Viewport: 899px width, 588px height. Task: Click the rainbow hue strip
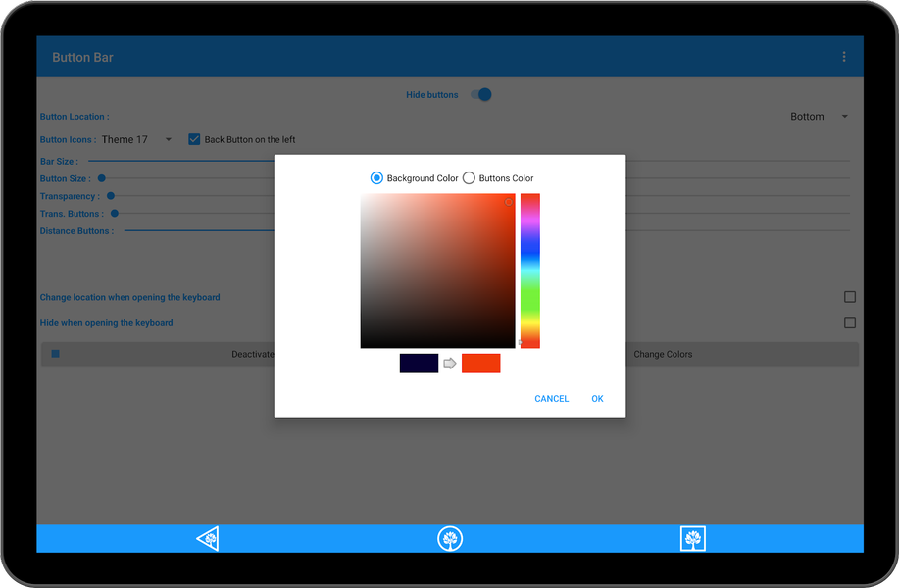coord(530,270)
